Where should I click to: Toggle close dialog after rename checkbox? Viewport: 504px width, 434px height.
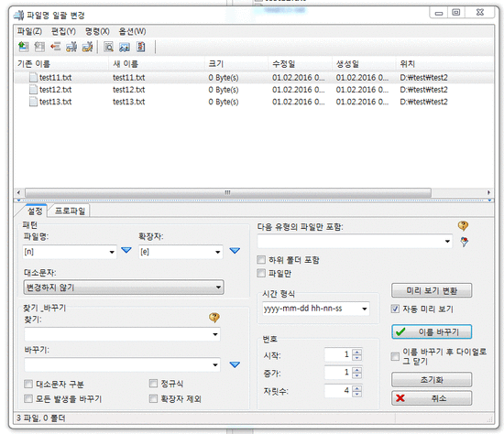395,356
